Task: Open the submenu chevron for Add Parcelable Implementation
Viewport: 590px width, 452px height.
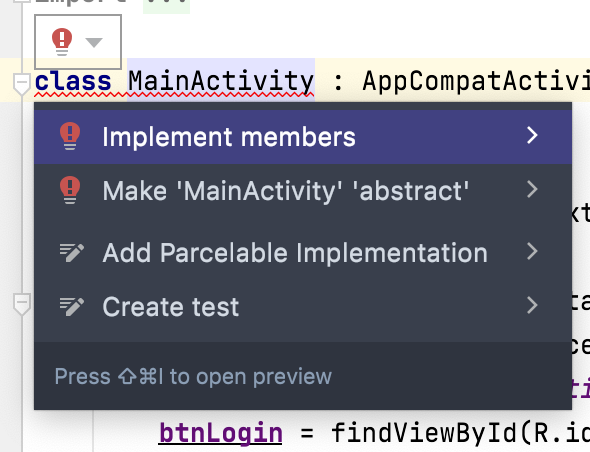Action: pyautogui.click(x=532, y=251)
